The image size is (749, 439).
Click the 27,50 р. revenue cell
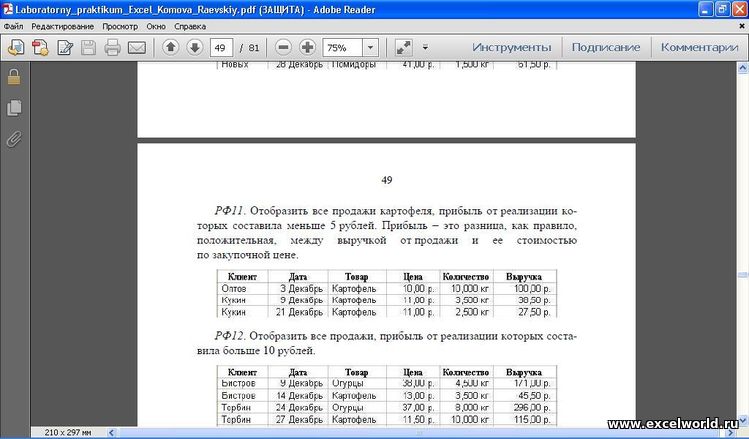(x=534, y=312)
